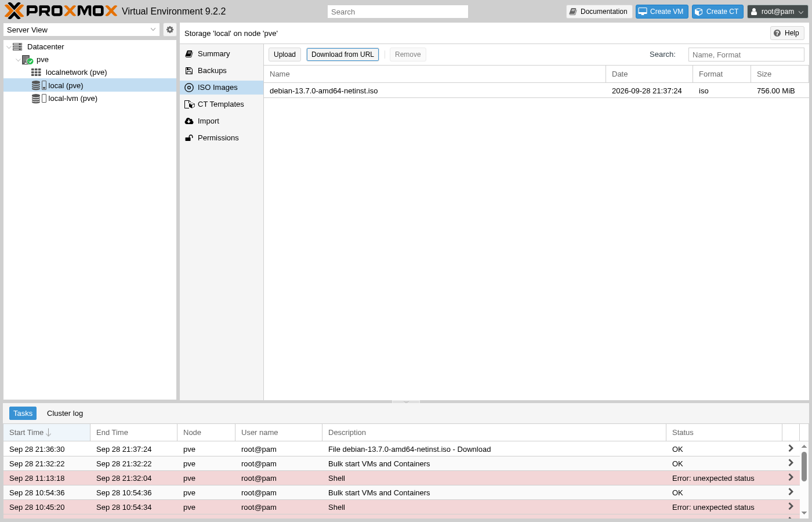Click the Help button
812x522 pixels.
pos(787,33)
